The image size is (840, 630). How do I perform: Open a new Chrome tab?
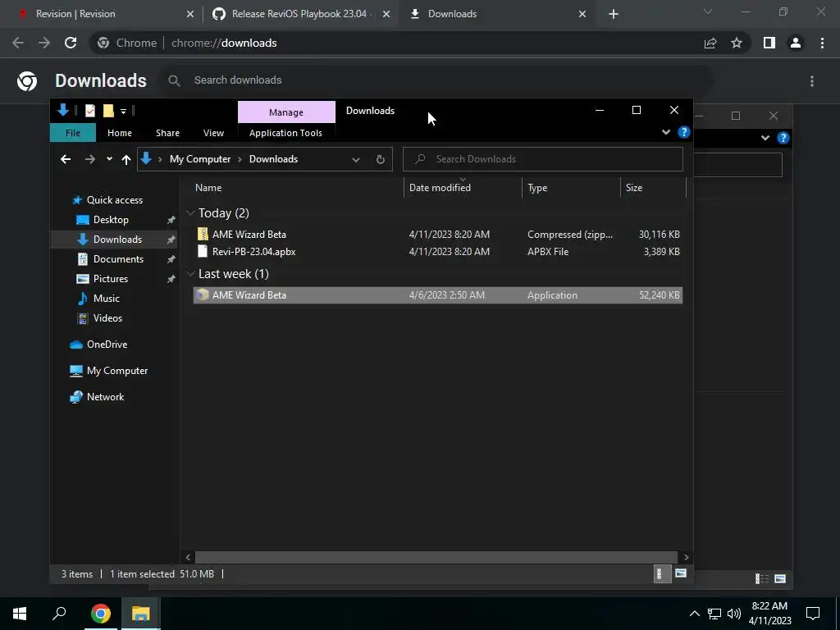614,15
